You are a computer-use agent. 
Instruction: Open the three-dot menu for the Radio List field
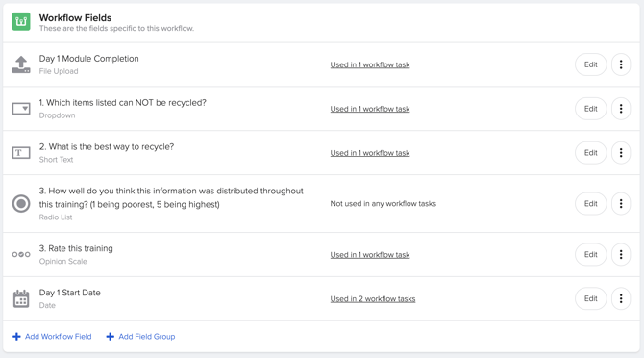pos(621,203)
